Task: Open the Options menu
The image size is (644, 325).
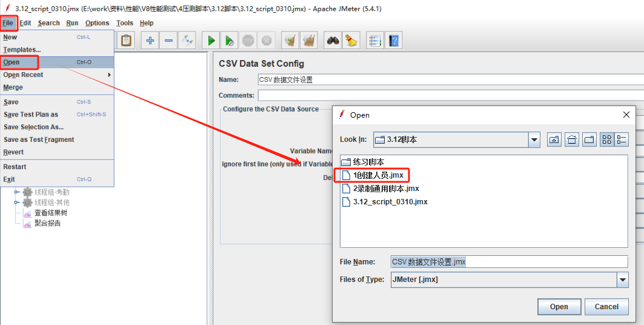Action: pos(97,23)
